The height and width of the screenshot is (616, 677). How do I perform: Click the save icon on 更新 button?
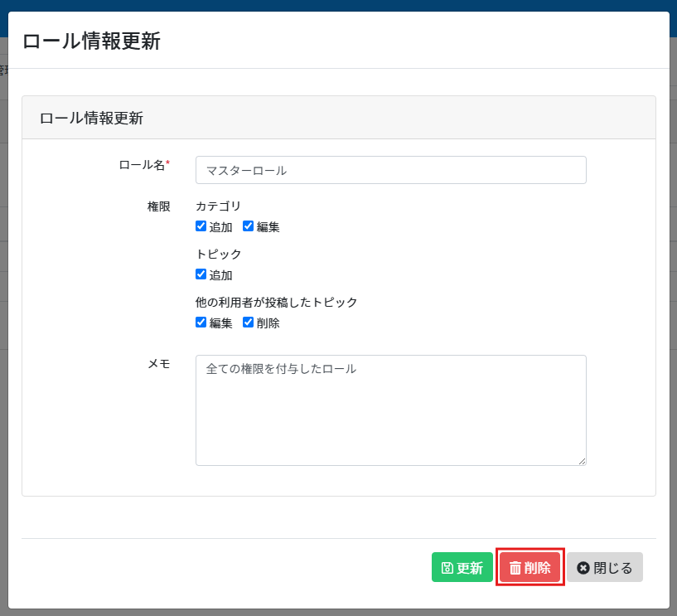[447, 568]
